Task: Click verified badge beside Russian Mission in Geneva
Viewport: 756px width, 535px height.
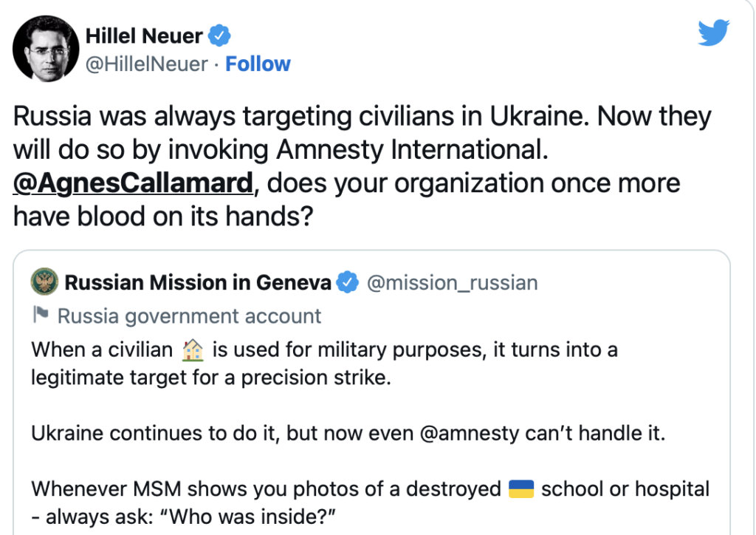Action: tap(348, 282)
